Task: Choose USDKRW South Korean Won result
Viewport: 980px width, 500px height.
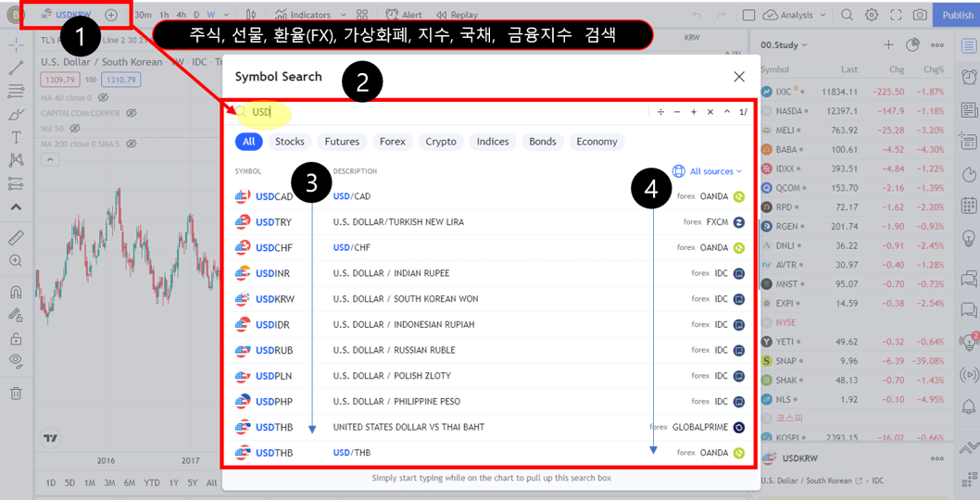Action: 490,299
